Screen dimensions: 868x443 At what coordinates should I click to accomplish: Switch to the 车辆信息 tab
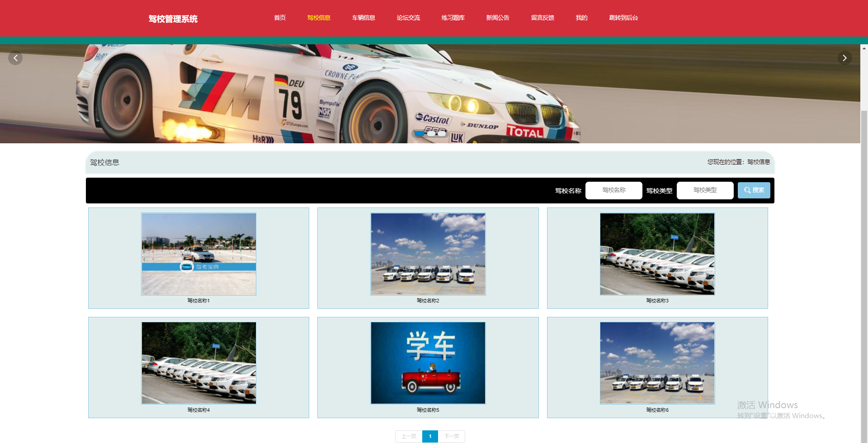(x=363, y=18)
